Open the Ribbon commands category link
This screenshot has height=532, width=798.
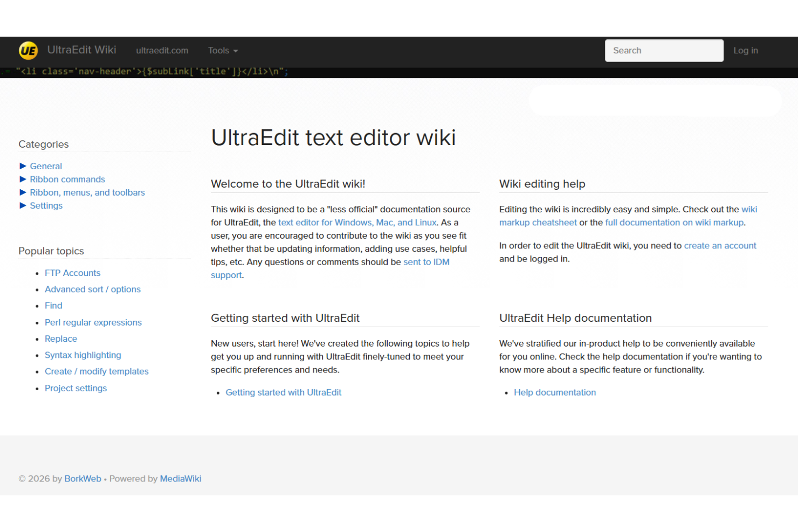coord(67,179)
